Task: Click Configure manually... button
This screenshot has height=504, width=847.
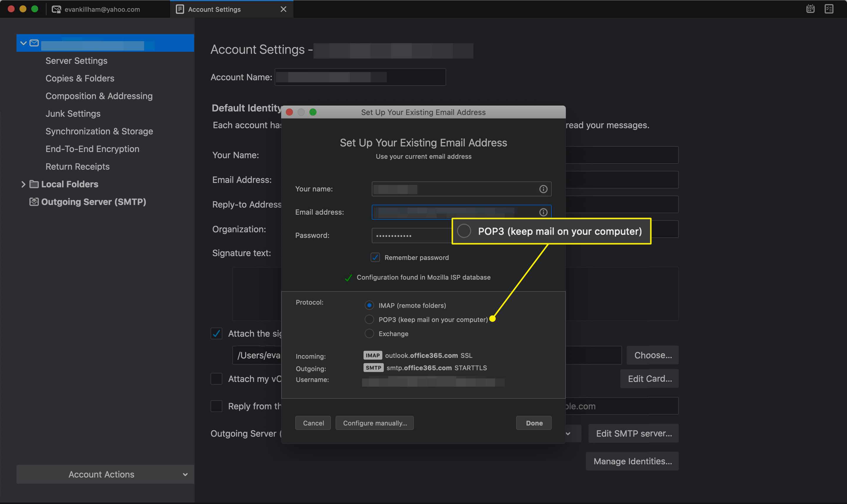Action: pyautogui.click(x=375, y=423)
